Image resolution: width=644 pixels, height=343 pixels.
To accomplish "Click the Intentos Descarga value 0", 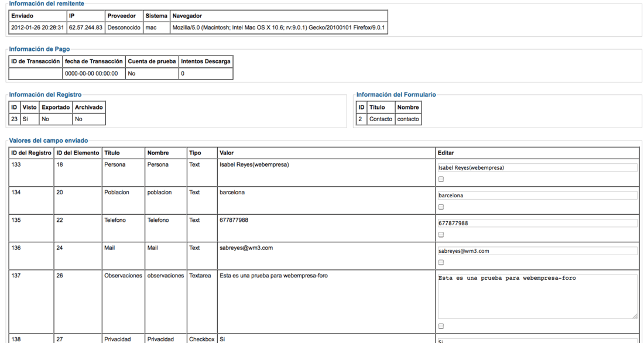I will coord(182,74).
